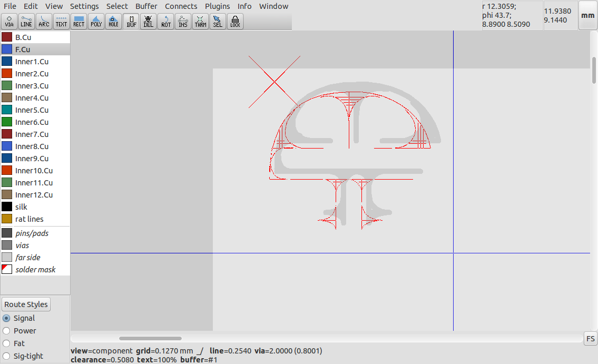The width and height of the screenshot is (598, 364).
Task: Click the B.Cu layer color swatch
Action: (7, 37)
